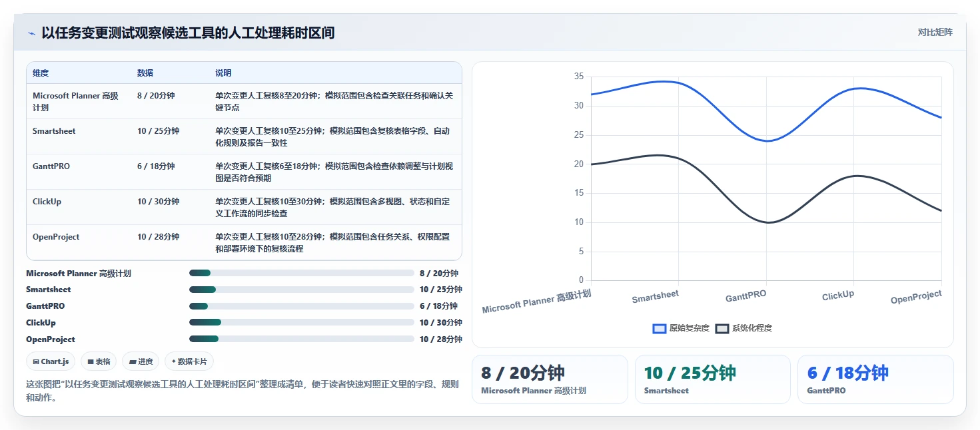Click the 对比矩阵 label in the header
Viewport: 980px width, 430px height.
click(x=935, y=32)
